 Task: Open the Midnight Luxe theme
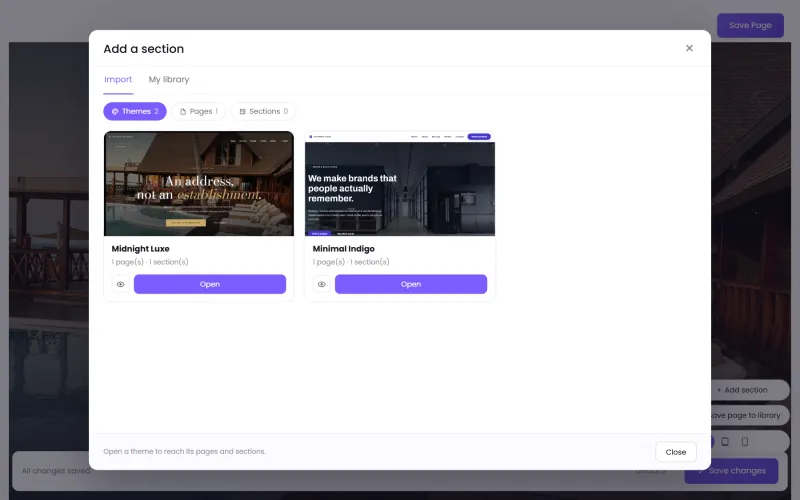point(210,284)
